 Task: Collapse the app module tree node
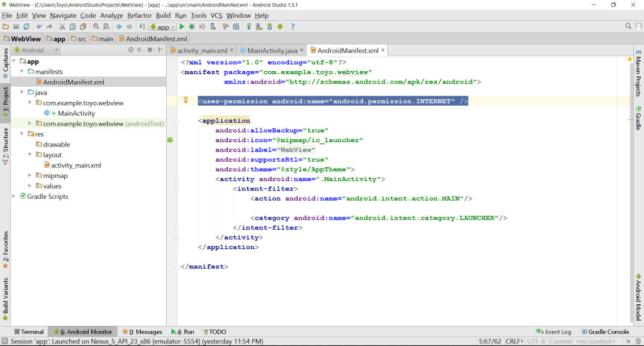tap(14, 61)
